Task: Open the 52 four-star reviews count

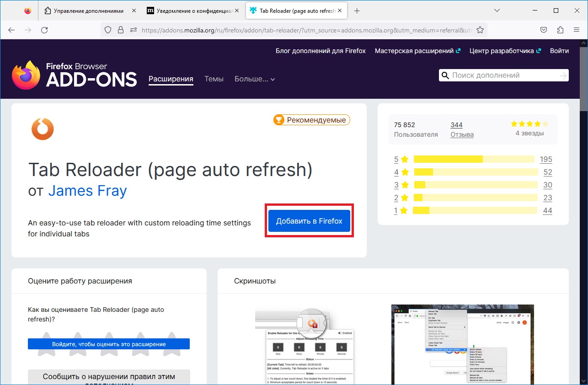Action: tap(548, 172)
